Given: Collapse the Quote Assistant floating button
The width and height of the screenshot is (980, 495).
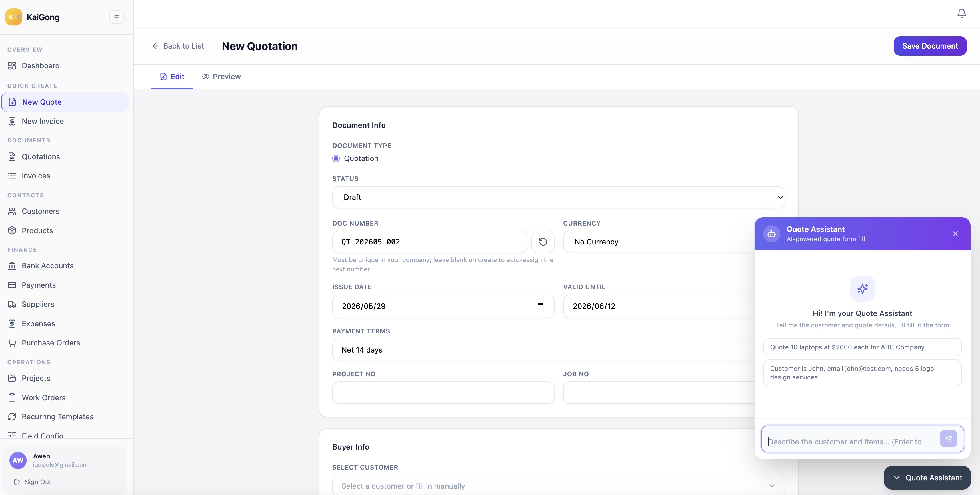Looking at the screenshot, I should tap(927, 478).
